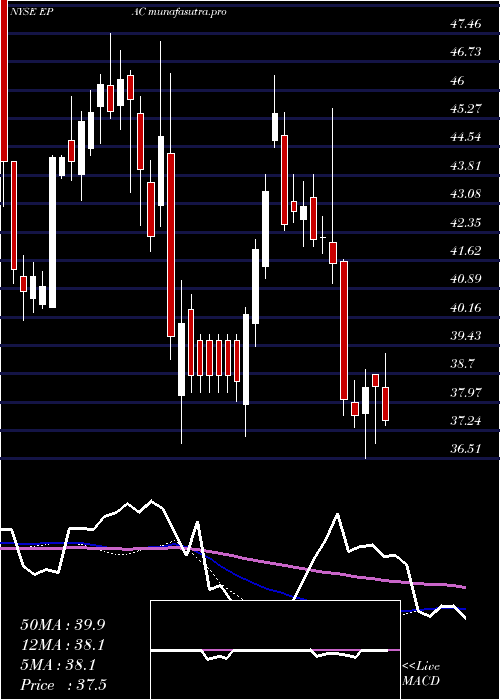The image size is (500, 700).
Task: Click the price label 46
Action: 458,81
